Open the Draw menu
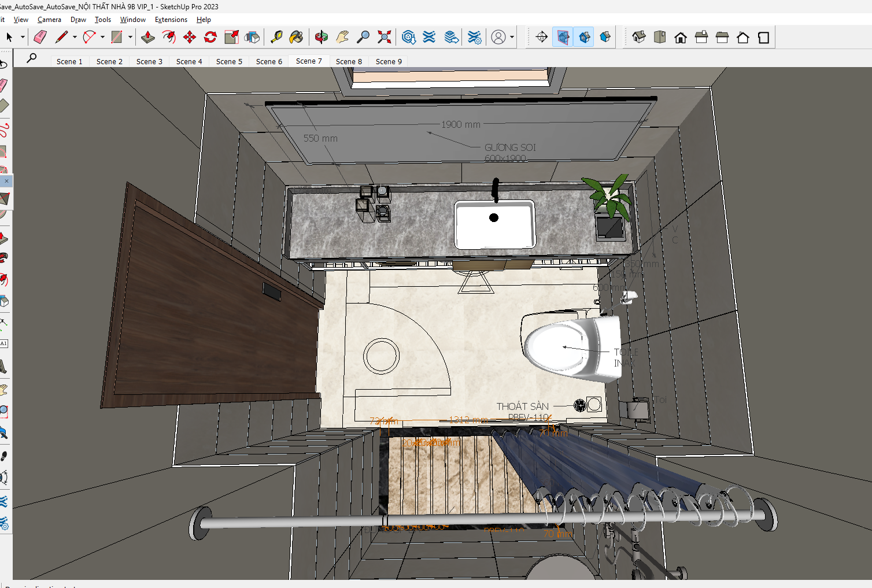This screenshot has width=872, height=588. coord(78,20)
